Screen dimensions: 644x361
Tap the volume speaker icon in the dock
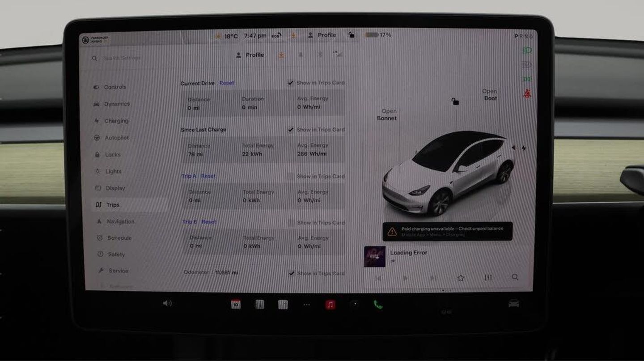point(167,303)
